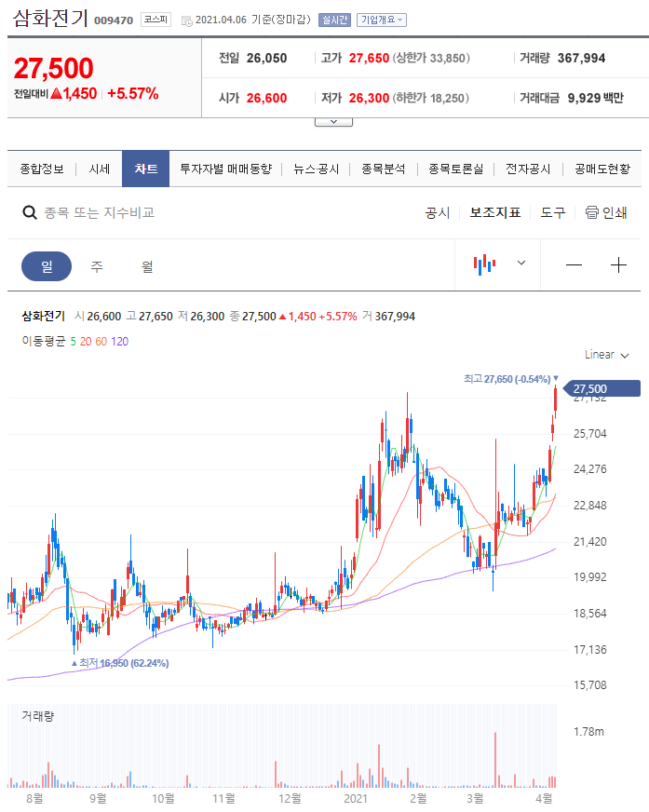Viewport: 649px width, 812px height.
Task: Open the Linear scale dropdown
Action: (606, 355)
